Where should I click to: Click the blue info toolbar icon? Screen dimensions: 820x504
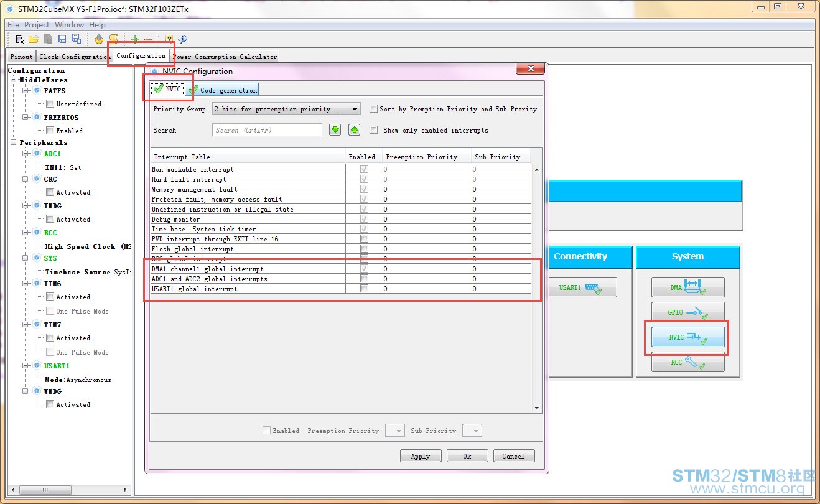(183, 39)
